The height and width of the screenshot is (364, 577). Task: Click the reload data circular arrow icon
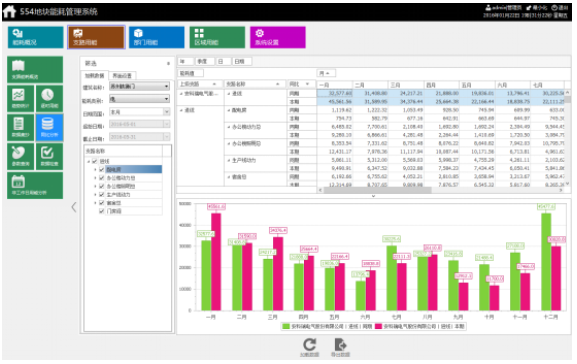tap(310, 345)
